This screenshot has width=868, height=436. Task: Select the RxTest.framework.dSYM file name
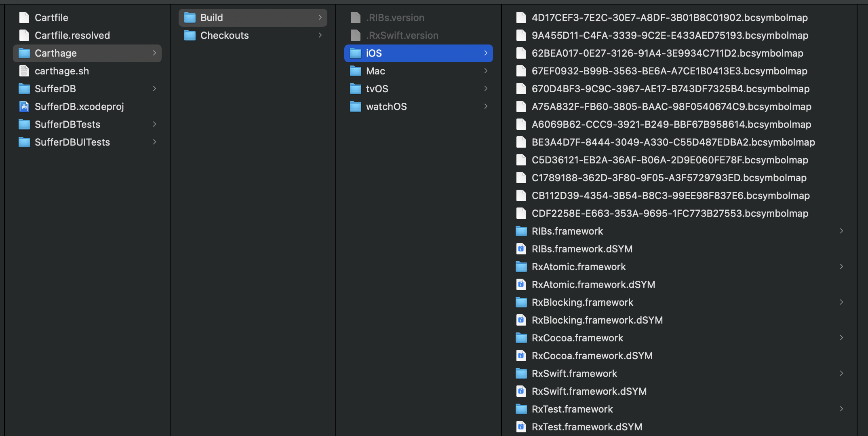[x=587, y=427]
